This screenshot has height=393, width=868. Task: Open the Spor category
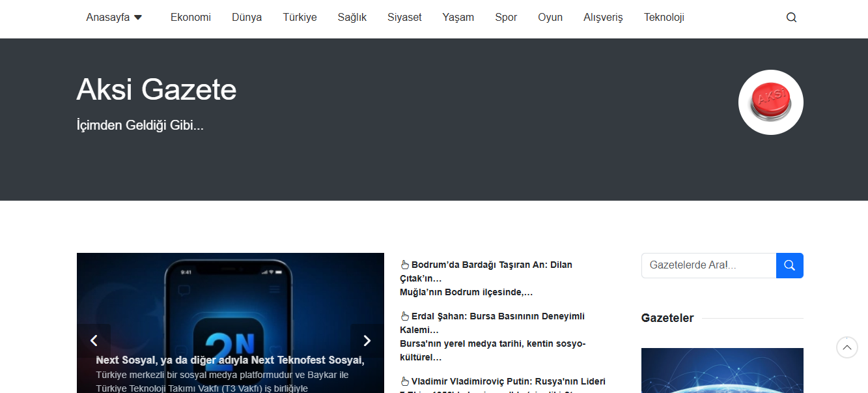pyautogui.click(x=505, y=18)
